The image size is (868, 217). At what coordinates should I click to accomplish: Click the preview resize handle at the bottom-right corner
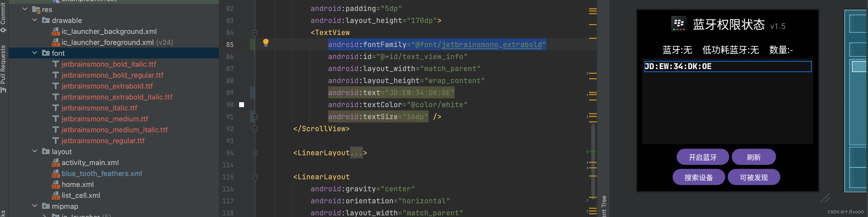(x=825, y=198)
